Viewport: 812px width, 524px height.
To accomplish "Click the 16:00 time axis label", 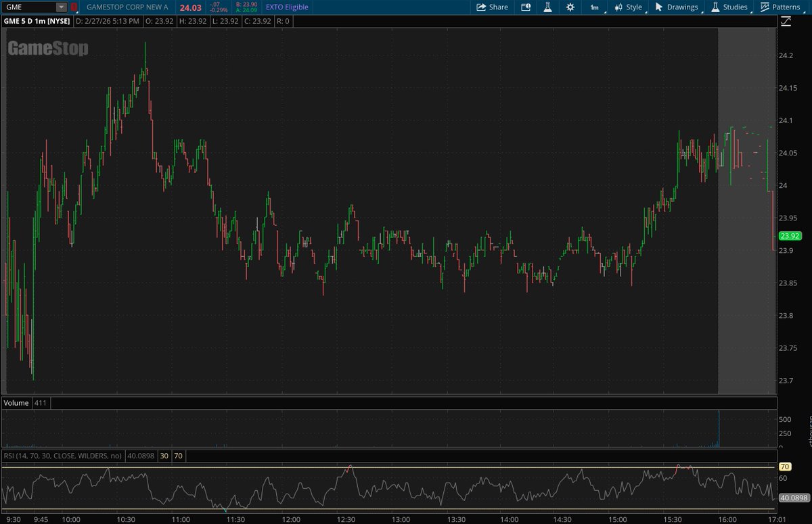I will pos(727,519).
